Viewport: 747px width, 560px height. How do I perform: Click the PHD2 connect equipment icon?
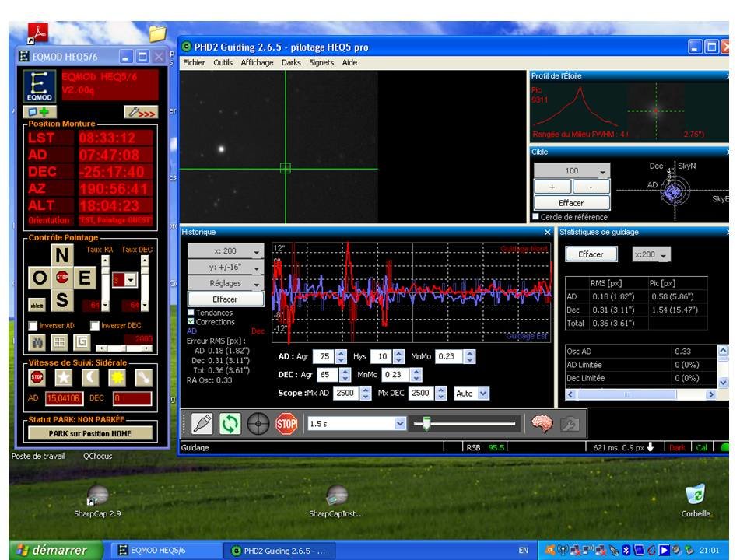coord(202,423)
